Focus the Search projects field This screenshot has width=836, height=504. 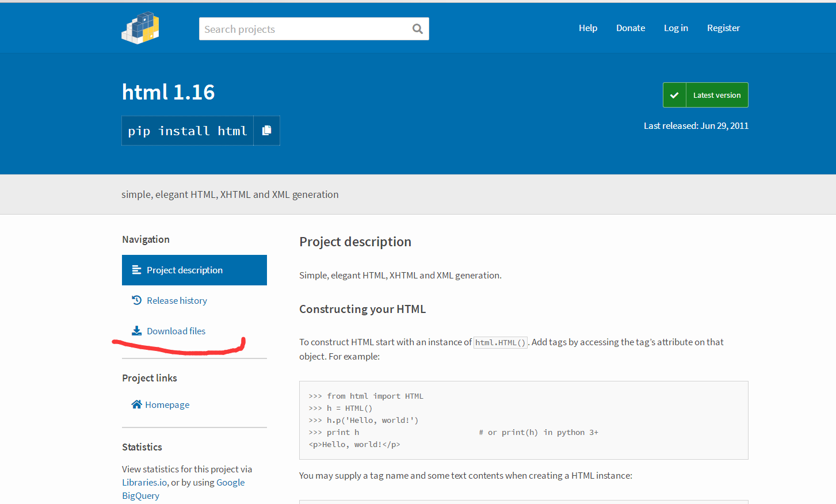[x=314, y=29]
